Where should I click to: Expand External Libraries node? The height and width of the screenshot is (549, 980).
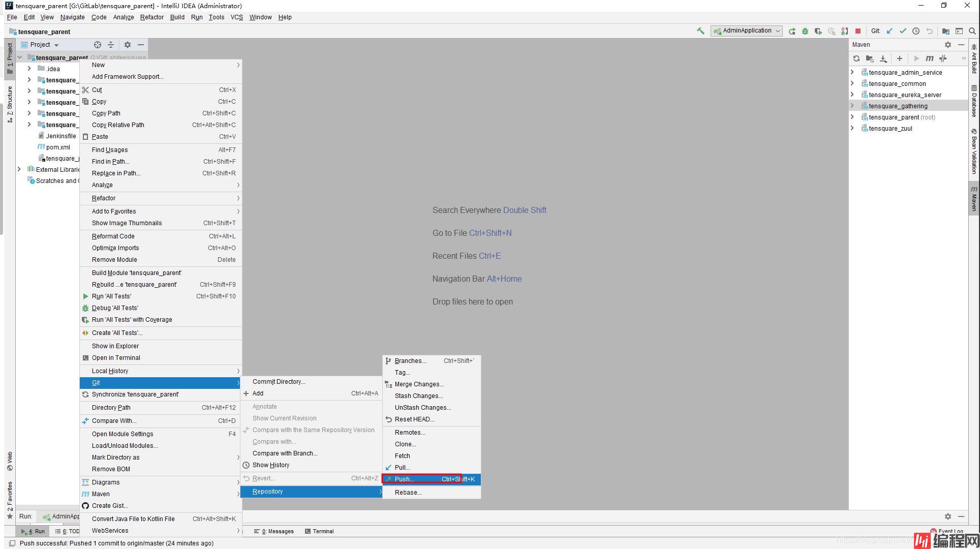coord(19,169)
